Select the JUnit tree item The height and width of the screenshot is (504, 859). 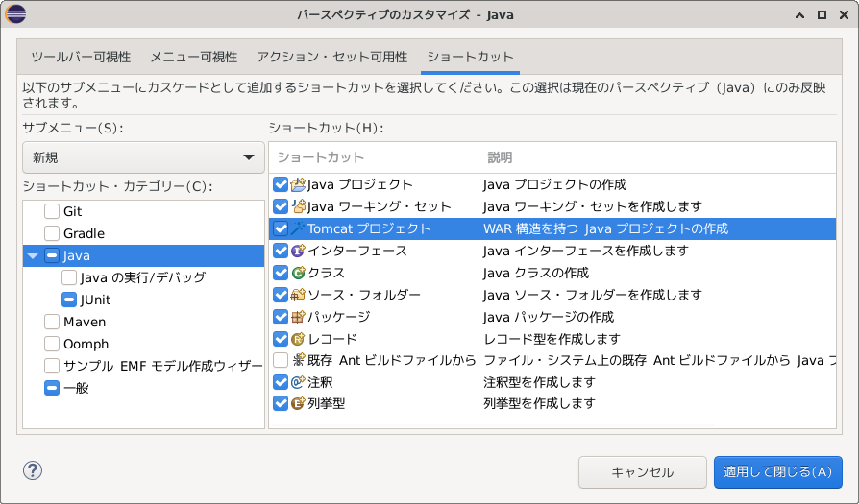[95, 300]
